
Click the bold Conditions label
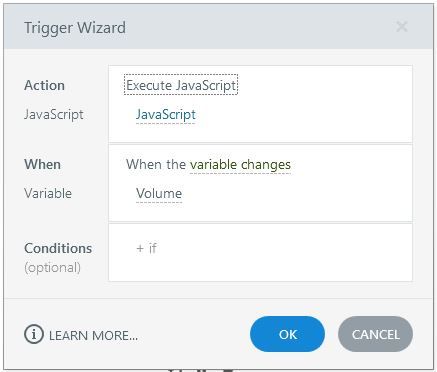tap(58, 248)
